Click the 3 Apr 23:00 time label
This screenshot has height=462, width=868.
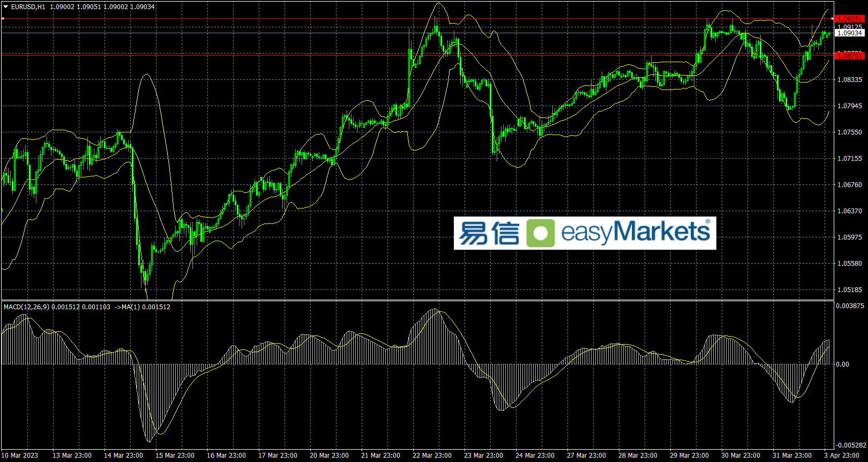pos(842,456)
